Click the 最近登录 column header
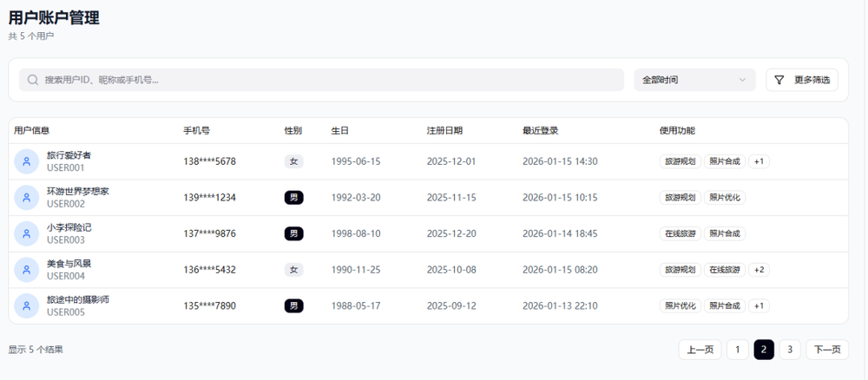This screenshot has width=868, height=380. pyautogui.click(x=540, y=131)
